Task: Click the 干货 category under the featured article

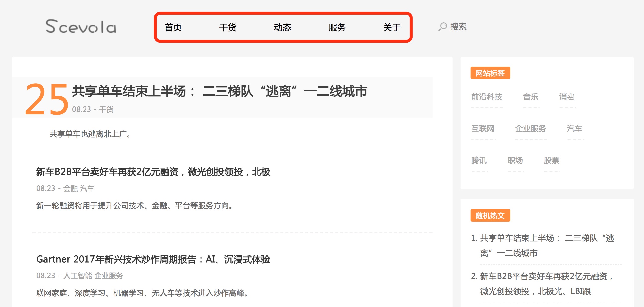Action: 106,109
